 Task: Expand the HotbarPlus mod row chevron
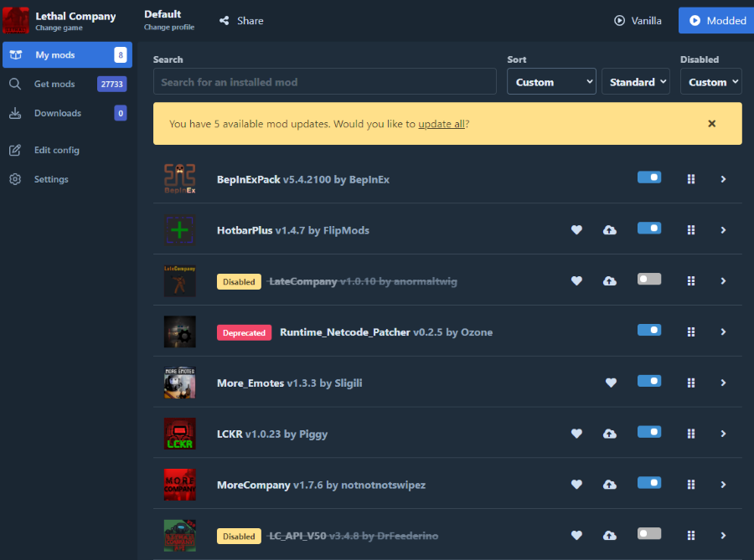coord(723,230)
